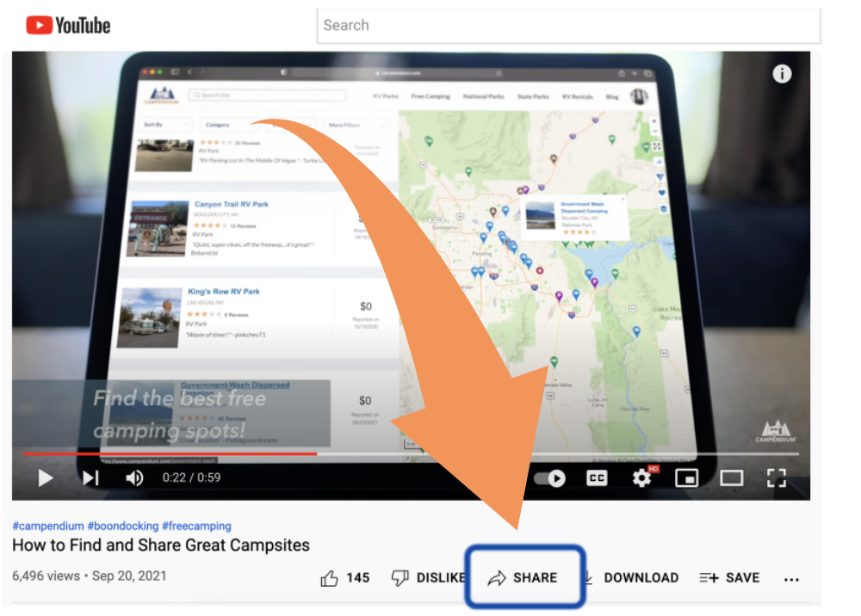Screen dimensions: 861x616
Task: Click the 0:22 / 0:59 time display
Action: pyautogui.click(x=192, y=477)
